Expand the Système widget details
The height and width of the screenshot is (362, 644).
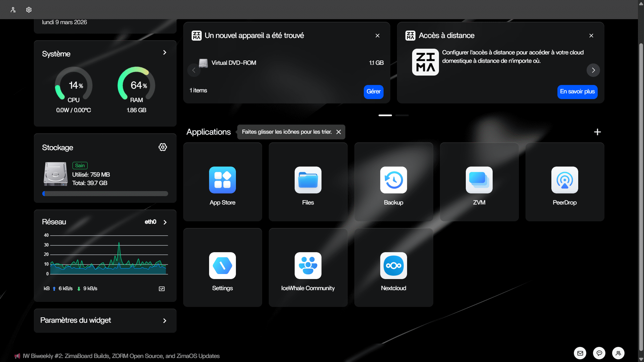(x=164, y=52)
